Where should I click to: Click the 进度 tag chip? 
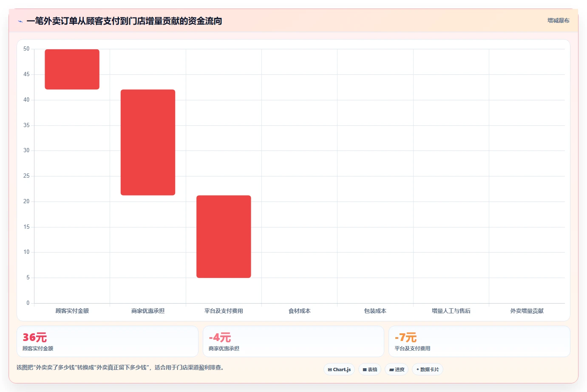point(397,369)
